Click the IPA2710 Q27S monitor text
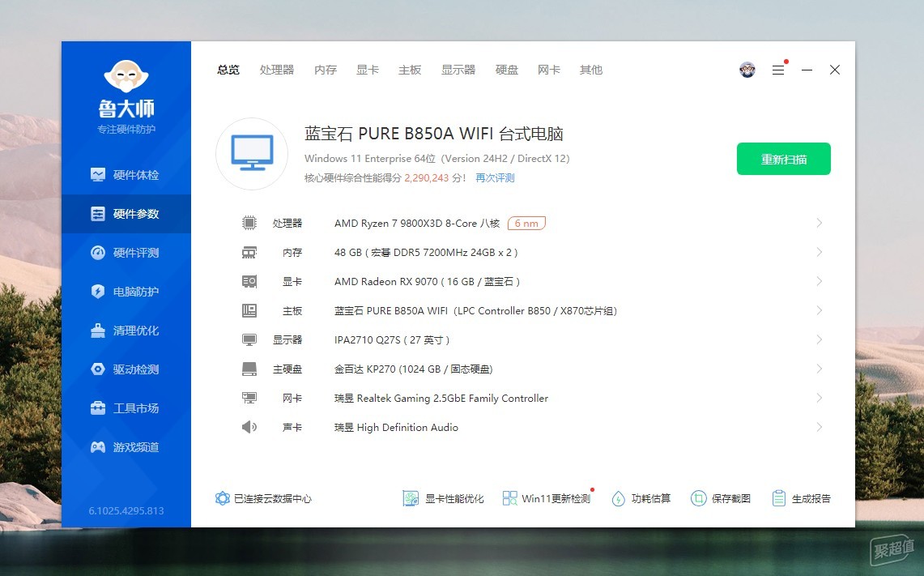Viewport: 924px width, 576px height. (392, 340)
